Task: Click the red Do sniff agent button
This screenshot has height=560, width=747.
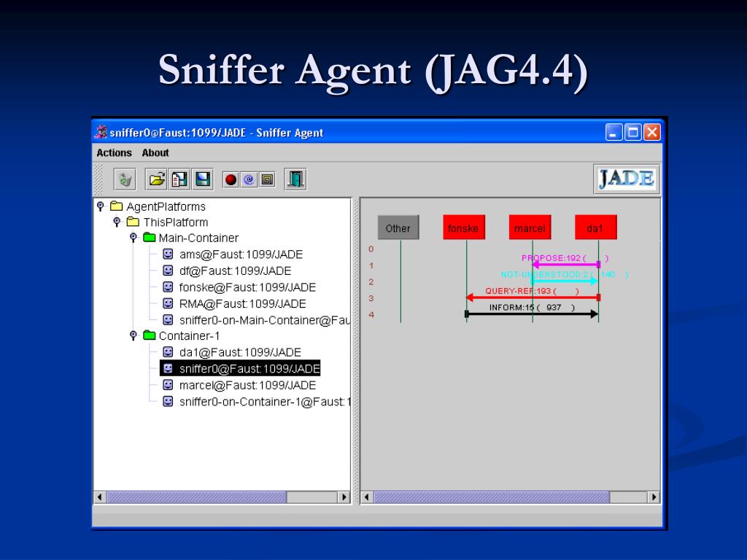Action: click(231, 179)
